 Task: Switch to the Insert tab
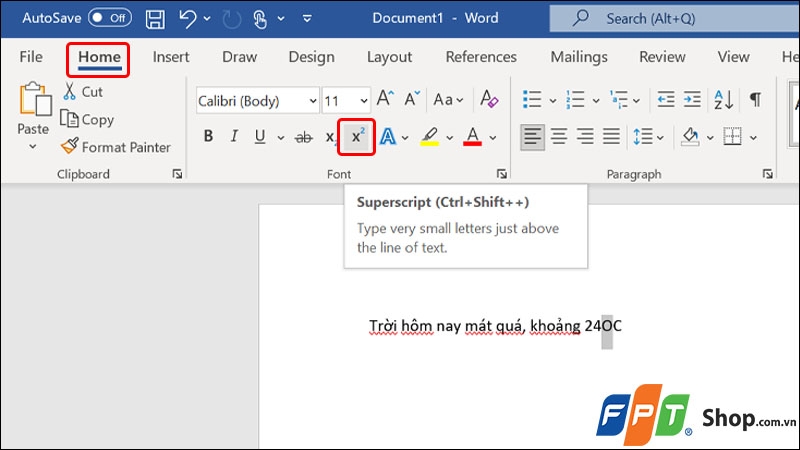click(x=171, y=57)
